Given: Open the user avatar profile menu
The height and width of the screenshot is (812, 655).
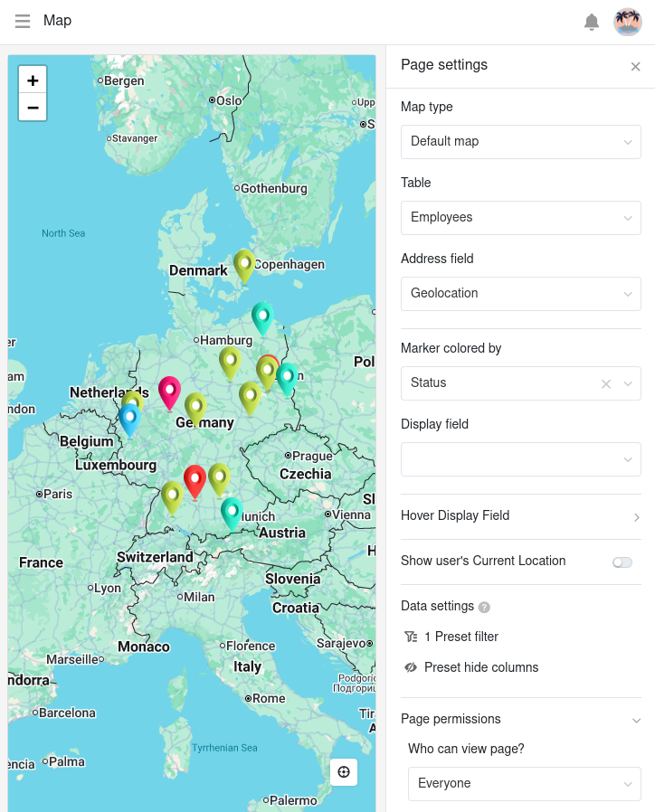Looking at the screenshot, I should coord(627,22).
